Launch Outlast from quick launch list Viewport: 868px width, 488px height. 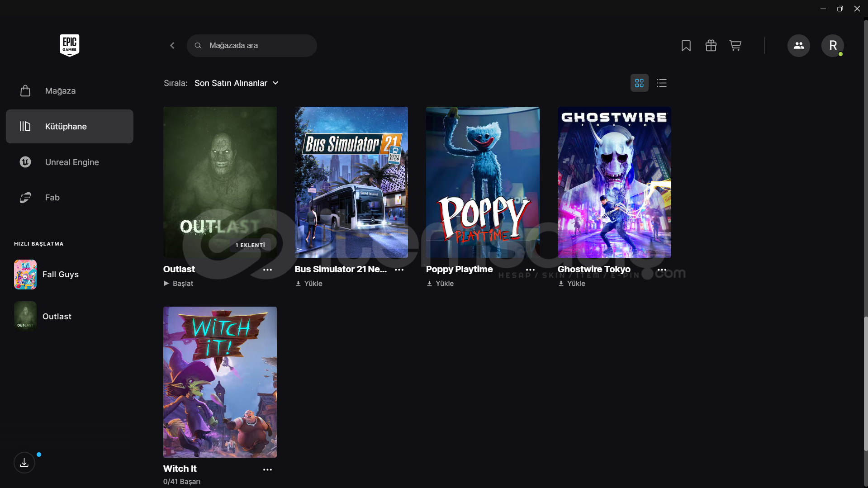[57, 317]
